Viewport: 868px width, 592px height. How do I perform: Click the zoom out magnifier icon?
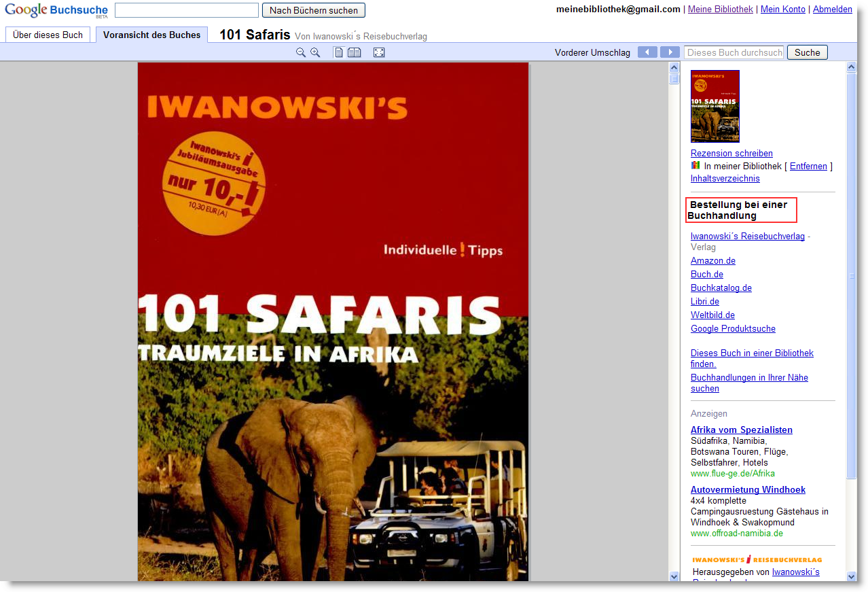pos(301,52)
